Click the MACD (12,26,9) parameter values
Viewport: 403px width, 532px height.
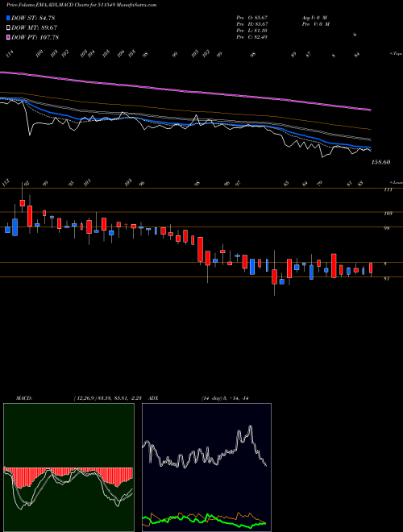click(x=110, y=398)
